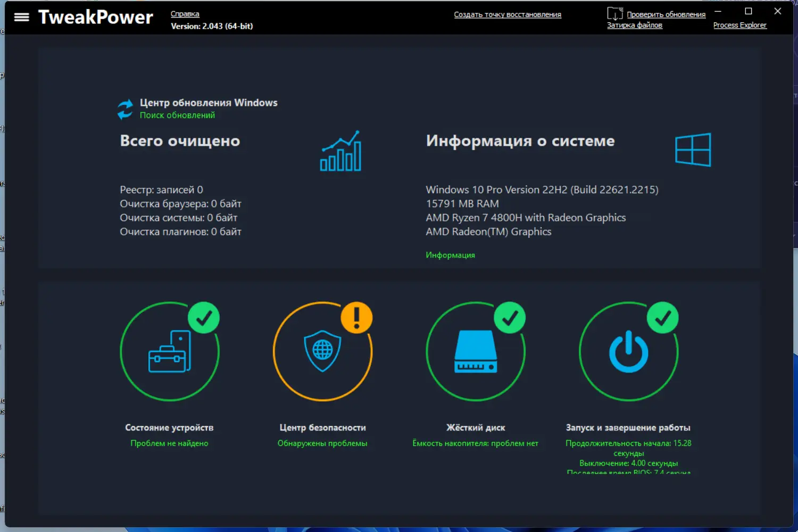Open the Security Center shield icon

(322, 351)
